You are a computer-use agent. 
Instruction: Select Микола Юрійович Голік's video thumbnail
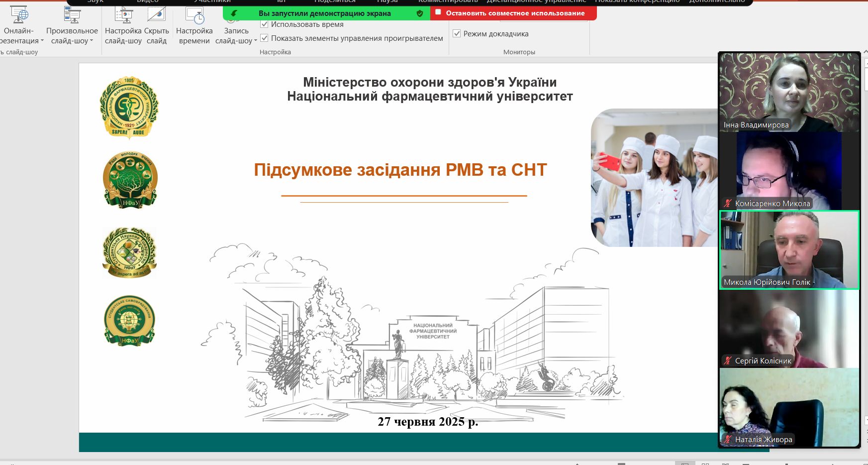coord(789,250)
